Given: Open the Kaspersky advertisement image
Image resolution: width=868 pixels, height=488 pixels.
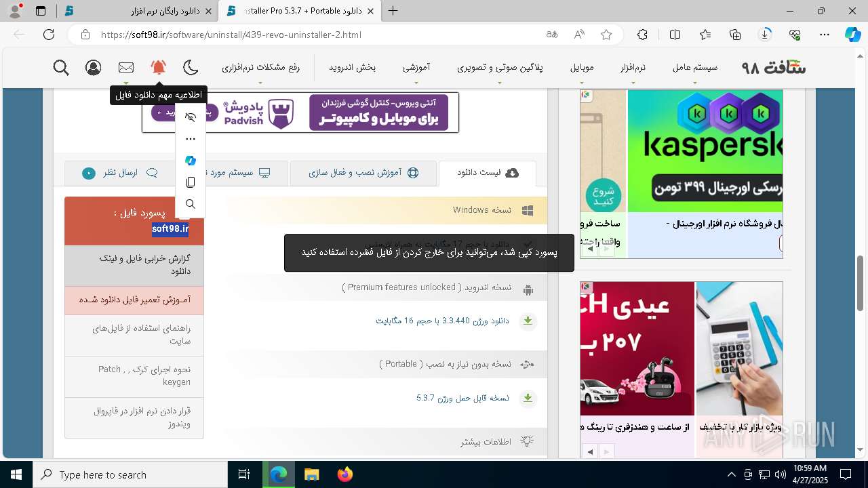Looking at the screenshot, I should pos(705,150).
